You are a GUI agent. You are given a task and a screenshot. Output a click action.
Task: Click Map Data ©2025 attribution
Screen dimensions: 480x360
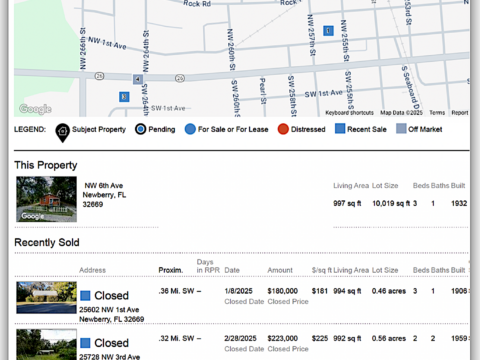pyautogui.click(x=401, y=113)
